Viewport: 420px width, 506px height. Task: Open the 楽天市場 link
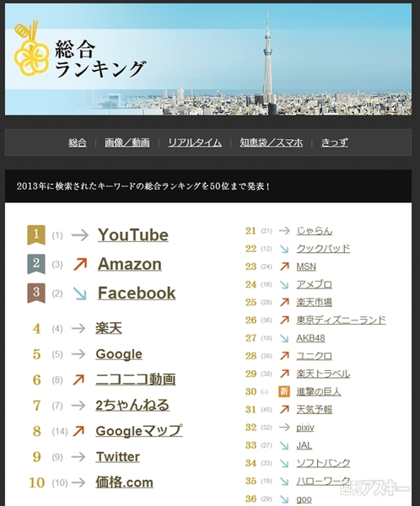tap(314, 302)
